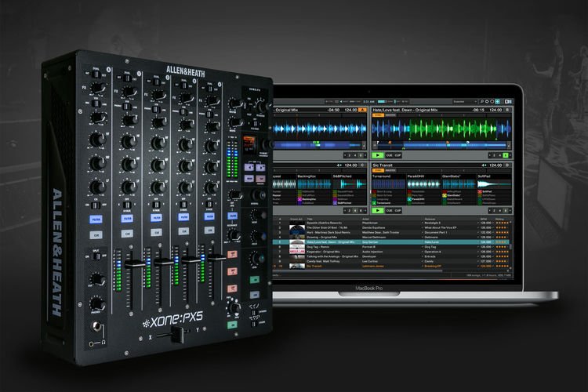The height and width of the screenshot is (392, 588).
Task: Click deck letter C badge
Action: (362, 165)
